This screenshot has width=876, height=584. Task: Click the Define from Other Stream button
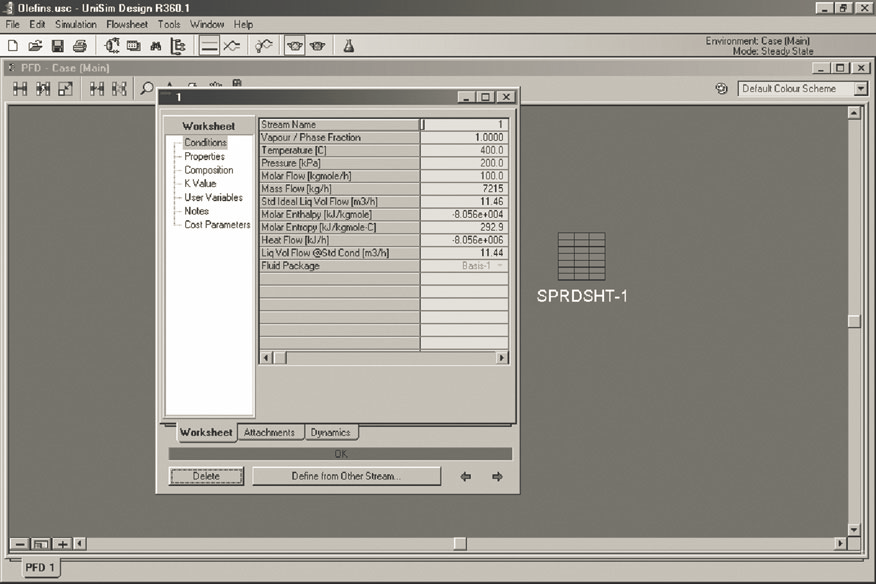point(345,477)
